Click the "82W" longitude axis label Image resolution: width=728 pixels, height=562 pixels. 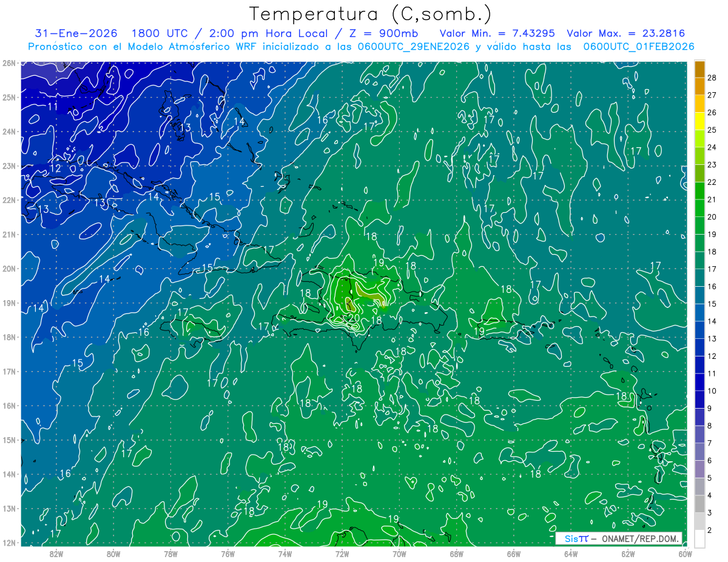click(x=56, y=554)
